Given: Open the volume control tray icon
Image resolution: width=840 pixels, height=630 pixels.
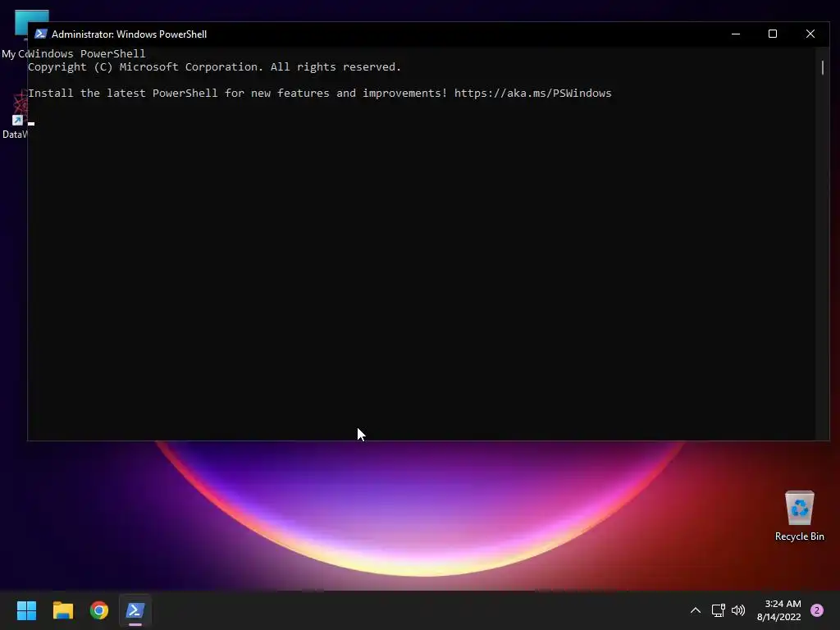Looking at the screenshot, I should [x=738, y=610].
